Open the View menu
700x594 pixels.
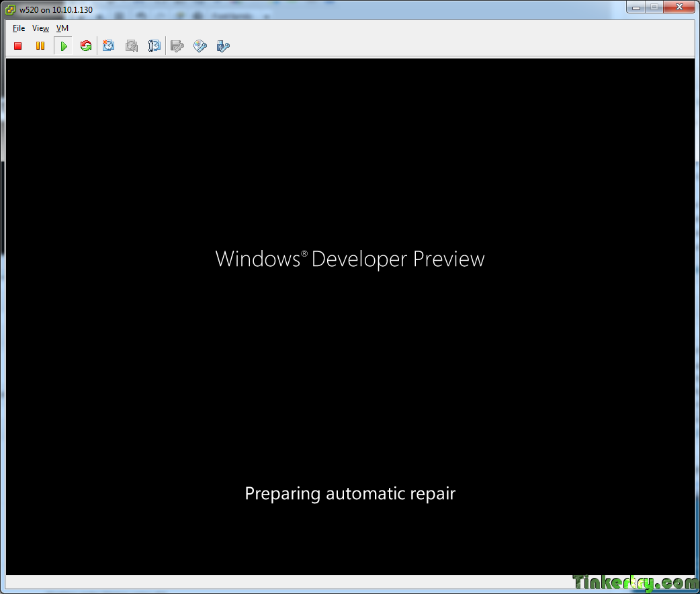tap(40, 28)
